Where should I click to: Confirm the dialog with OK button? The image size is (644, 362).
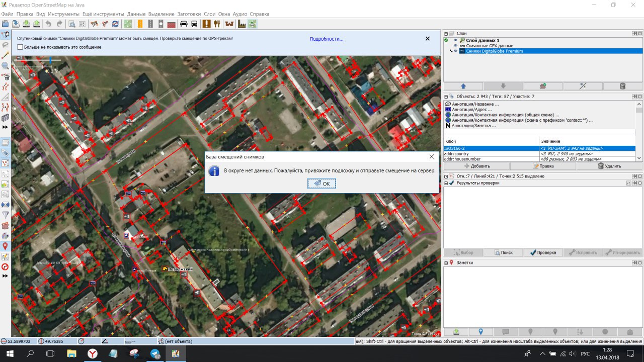(x=321, y=184)
